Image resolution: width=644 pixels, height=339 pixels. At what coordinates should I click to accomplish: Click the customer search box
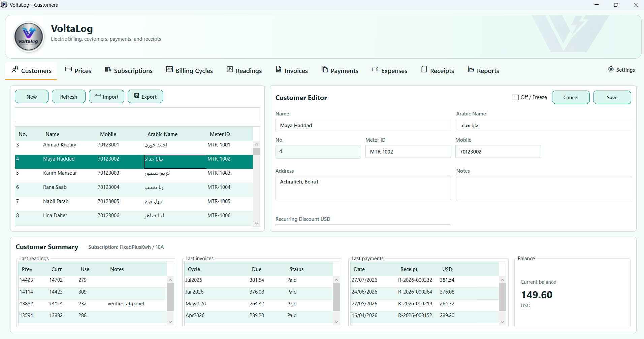[137, 115]
